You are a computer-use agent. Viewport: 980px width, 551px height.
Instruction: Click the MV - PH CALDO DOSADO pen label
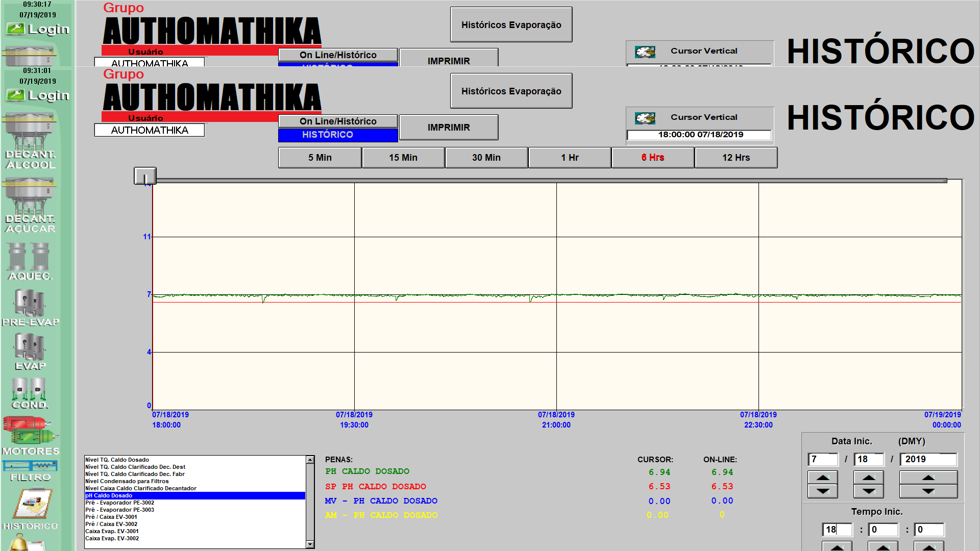381,501
